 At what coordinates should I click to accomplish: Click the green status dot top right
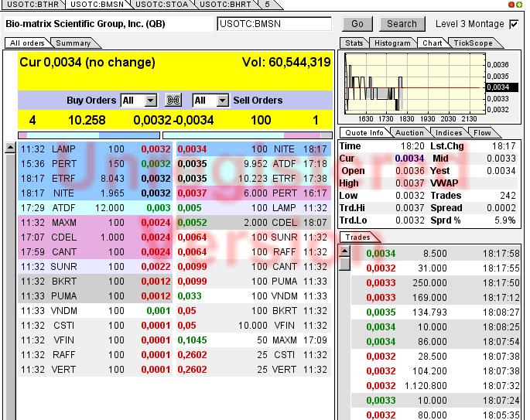click(518, 5)
